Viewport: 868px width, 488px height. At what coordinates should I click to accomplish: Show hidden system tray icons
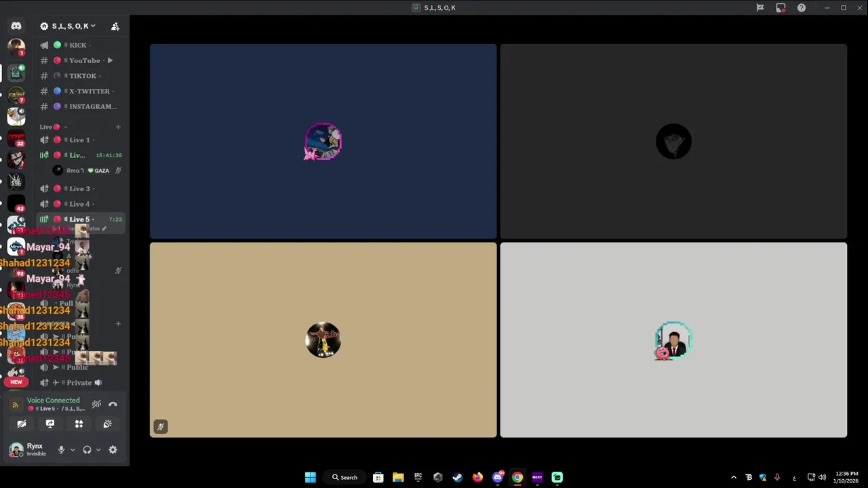coord(734,477)
